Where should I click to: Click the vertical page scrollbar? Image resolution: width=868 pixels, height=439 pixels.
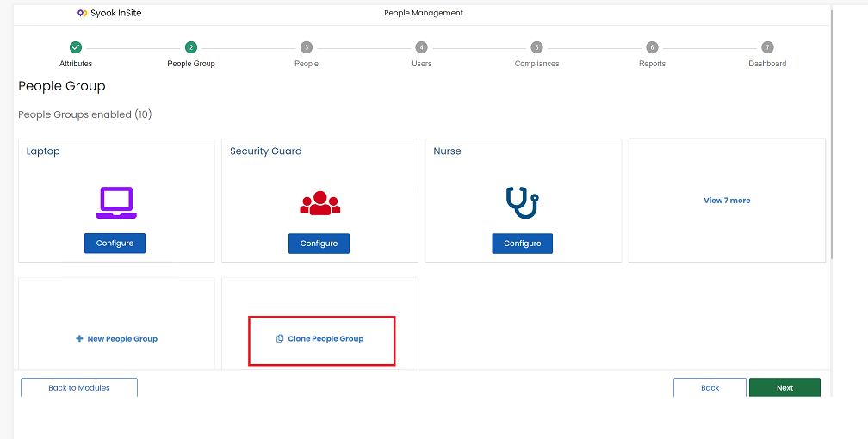(x=831, y=133)
